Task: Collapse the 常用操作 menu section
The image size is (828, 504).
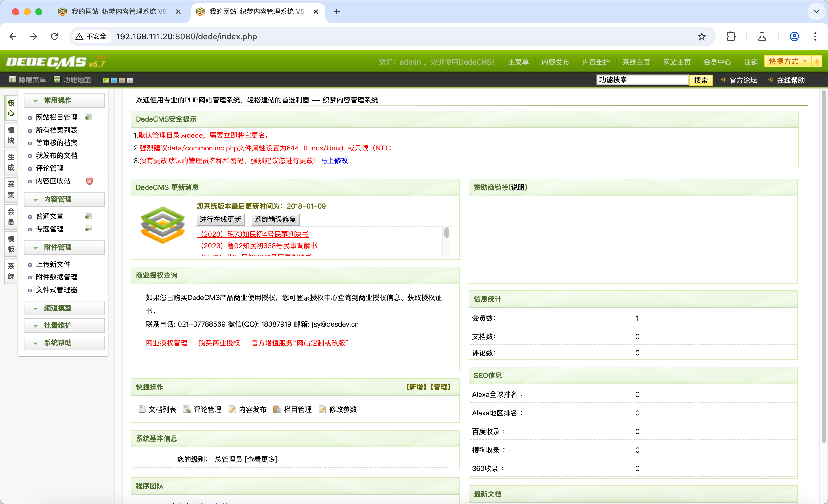Action: (58, 100)
